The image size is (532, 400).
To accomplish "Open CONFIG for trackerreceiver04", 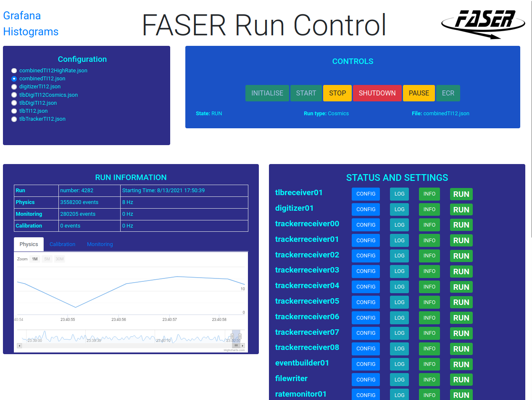I will (366, 287).
